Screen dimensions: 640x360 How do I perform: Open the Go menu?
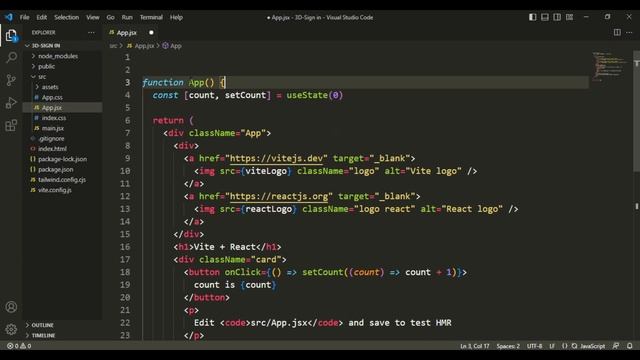click(111, 17)
